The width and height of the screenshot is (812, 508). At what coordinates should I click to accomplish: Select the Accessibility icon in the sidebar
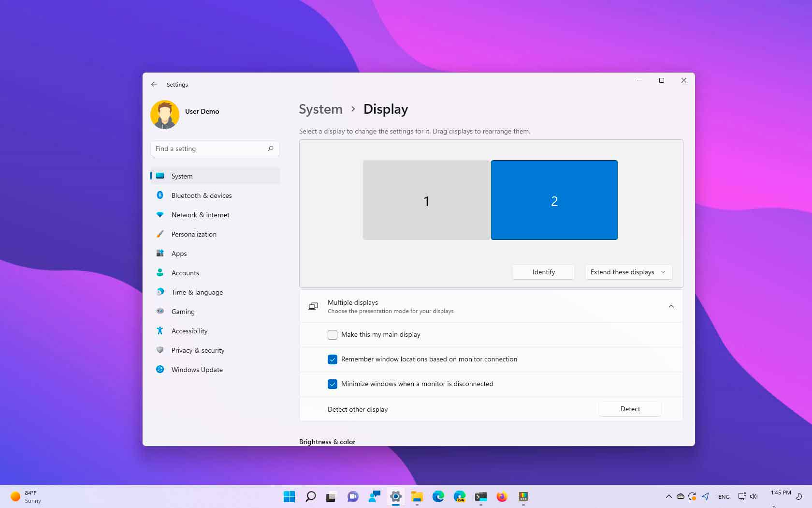160,331
